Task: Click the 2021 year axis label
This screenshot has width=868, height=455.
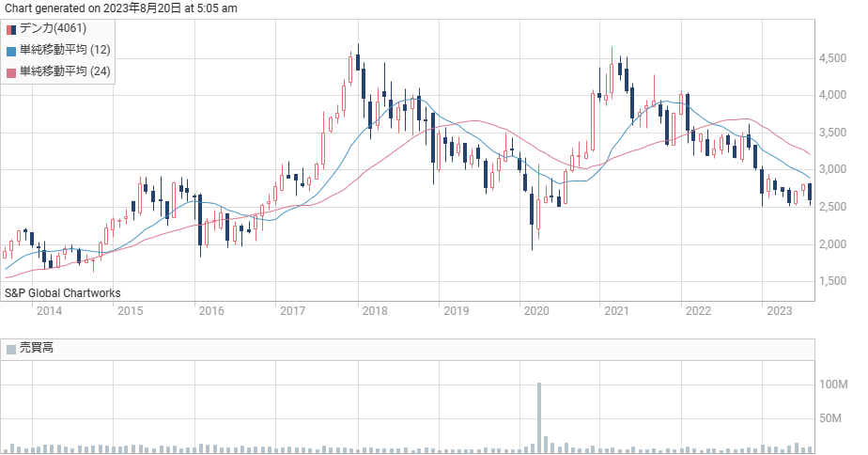Action: click(616, 311)
